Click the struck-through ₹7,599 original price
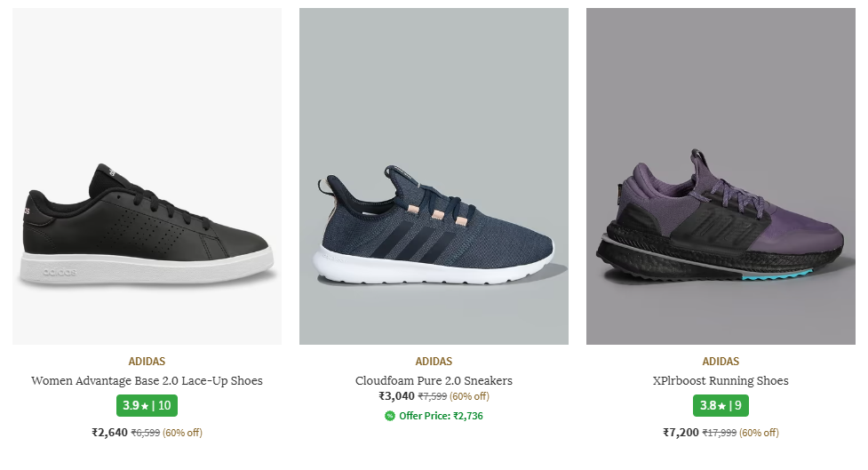 433,396
